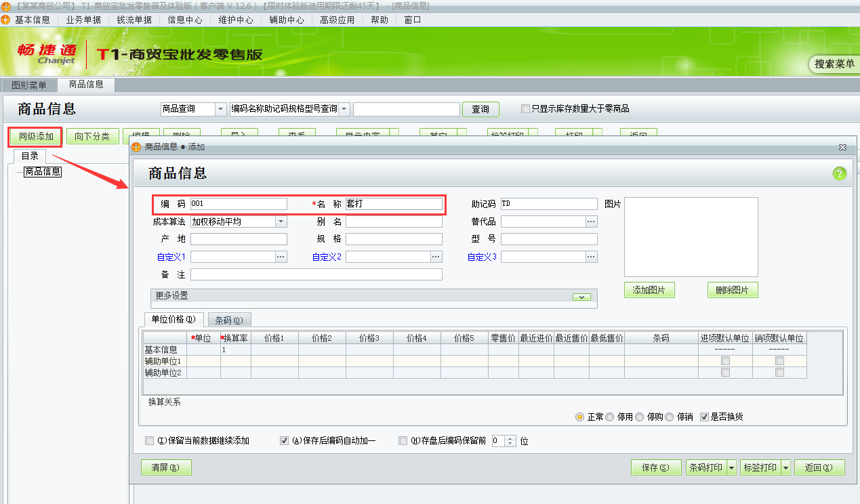Expand the 更多设置 section

click(x=581, y=296)
